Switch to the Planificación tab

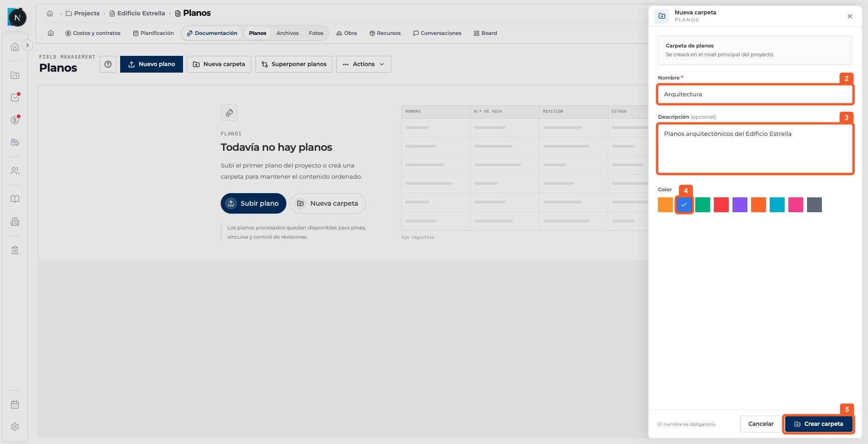(x=153, y=33)
